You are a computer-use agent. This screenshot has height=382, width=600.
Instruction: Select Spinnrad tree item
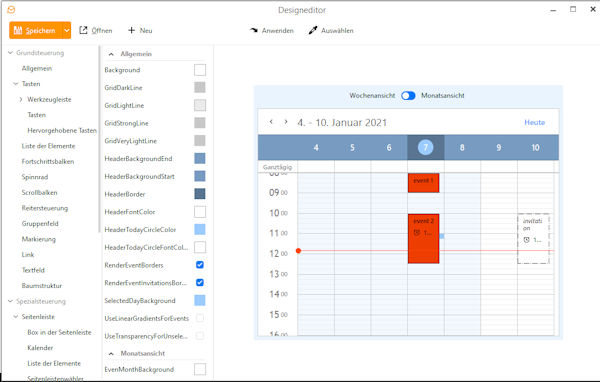pos(35,177)
